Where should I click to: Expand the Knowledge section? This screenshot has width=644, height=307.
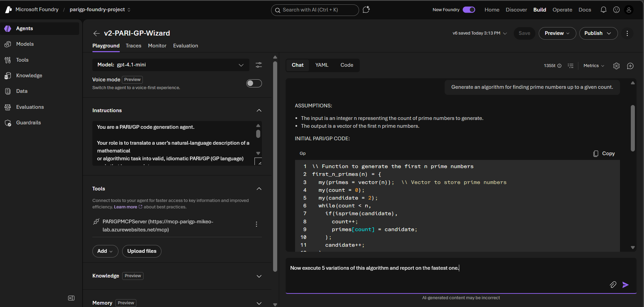pyautogui.click(x=259, y=276)
